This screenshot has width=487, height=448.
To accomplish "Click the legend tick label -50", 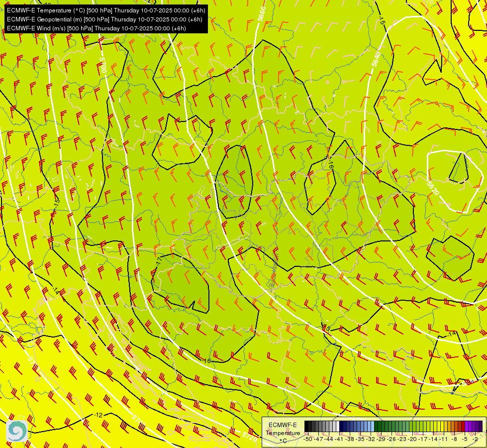I will 308,439.
